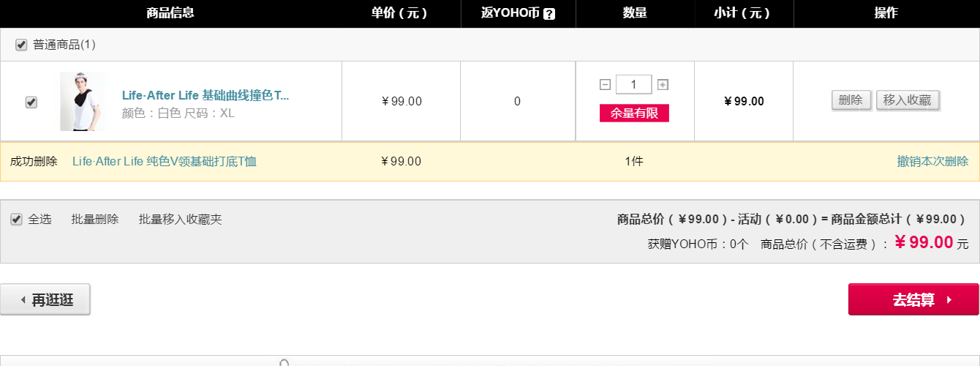Click the 再逛逛 continue shopping button
This screenshot has height=366, width=980.
click(x=45, y=299)
